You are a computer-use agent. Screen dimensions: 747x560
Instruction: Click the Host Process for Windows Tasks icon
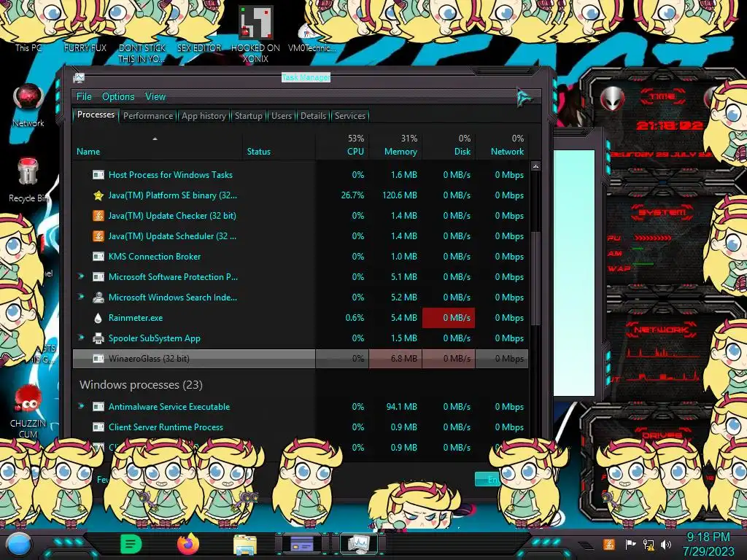(98, 175)
